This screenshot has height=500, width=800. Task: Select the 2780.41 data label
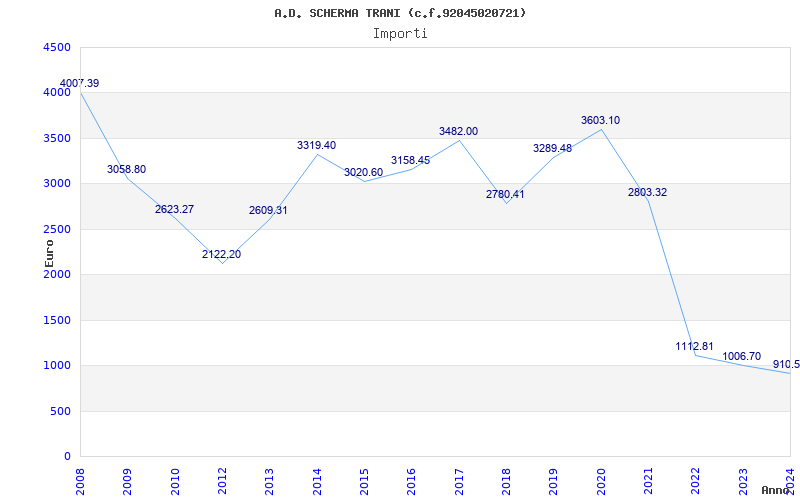tap(505, 194)
